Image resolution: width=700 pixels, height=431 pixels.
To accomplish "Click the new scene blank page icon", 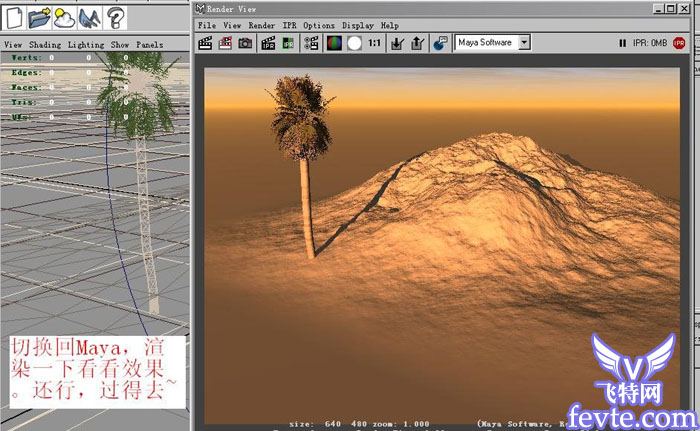I will click(x=14, y=18).
